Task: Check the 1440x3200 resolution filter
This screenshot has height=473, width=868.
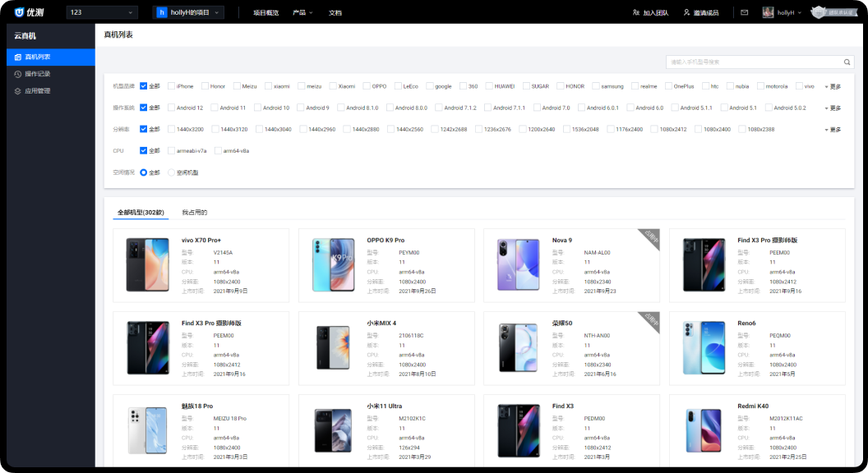Action: [x=171, y=130]
